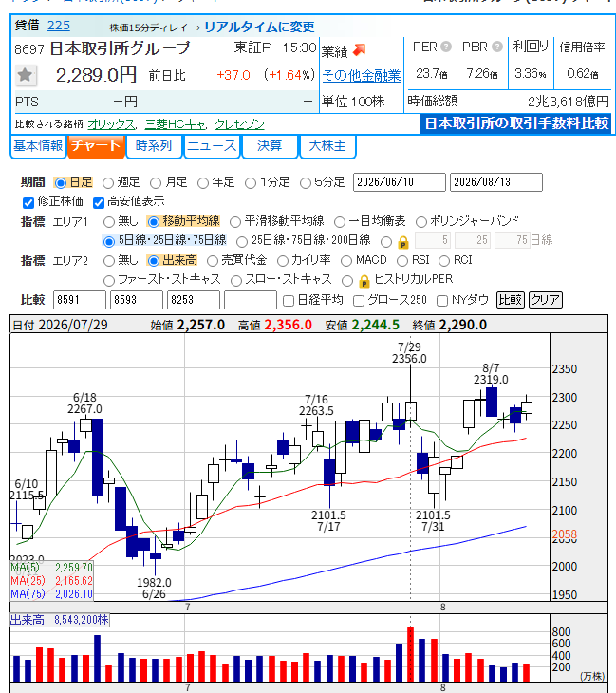This screenshot has width=616, height=693.
Task: Click the 7/29 high candlestick labeled 2356.0
Action: [x=411, y=411]
